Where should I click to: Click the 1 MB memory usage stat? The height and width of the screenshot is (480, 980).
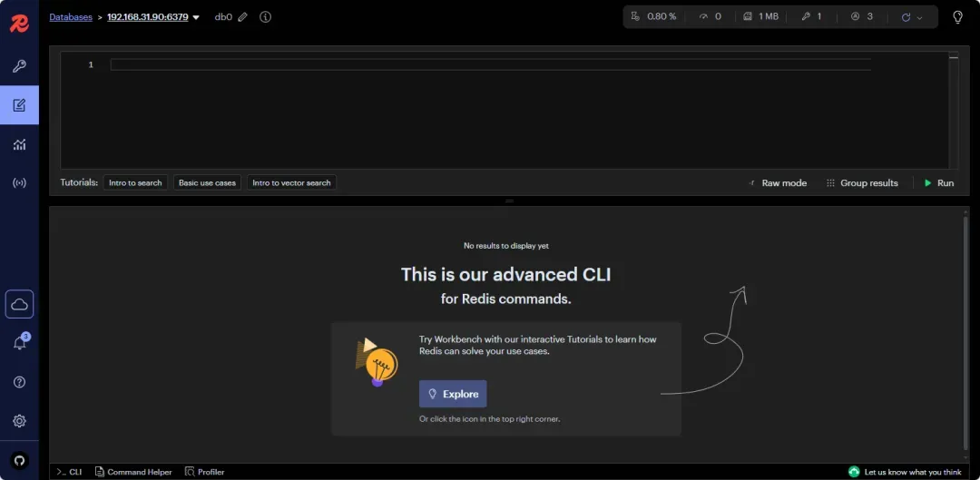pyautogui.click(x=760, y=17)
